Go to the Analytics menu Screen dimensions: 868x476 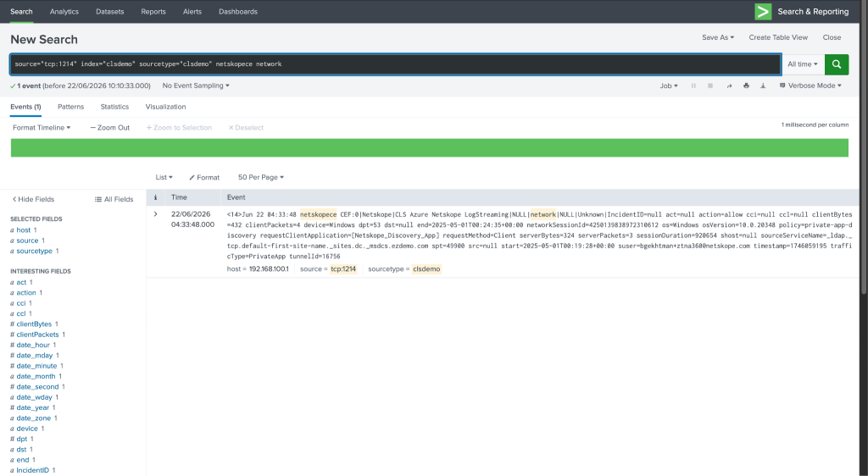pyautogui.click(x=64, y=12)
